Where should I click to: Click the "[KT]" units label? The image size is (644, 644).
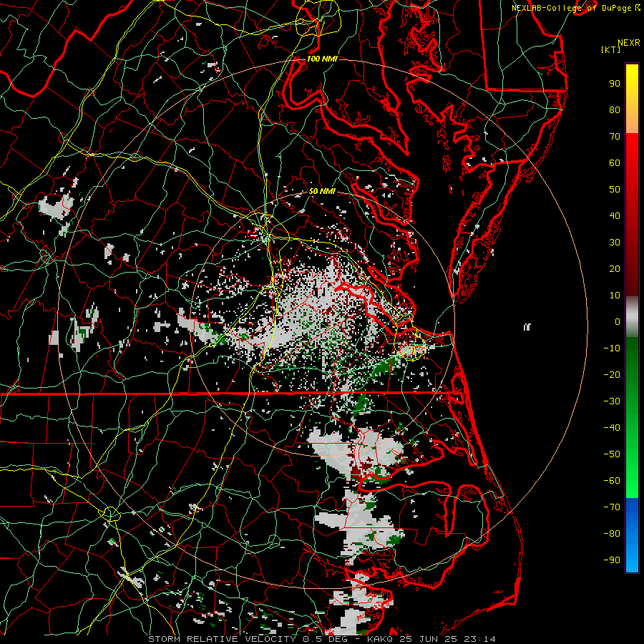pos(611,49)
